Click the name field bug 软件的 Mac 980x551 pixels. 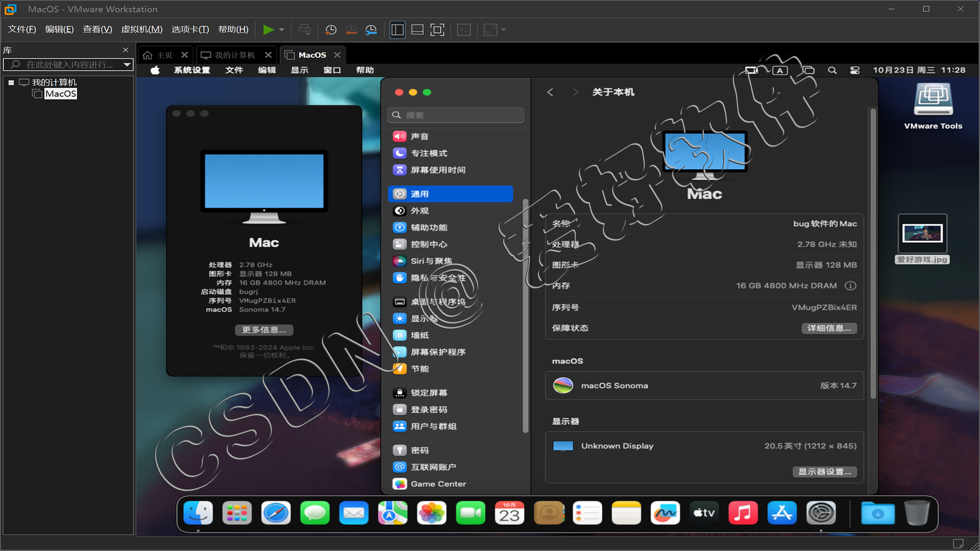[x=825, y=224]
